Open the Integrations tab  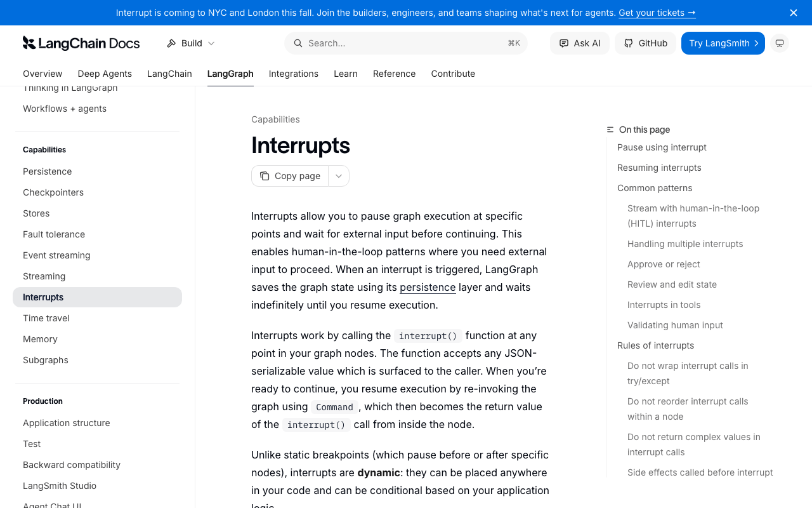[294, 74]
